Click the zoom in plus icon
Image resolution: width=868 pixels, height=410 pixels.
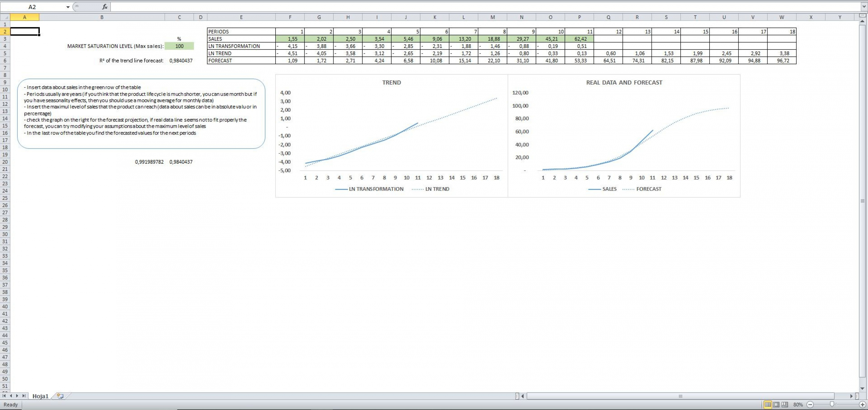tap(862, 404)
